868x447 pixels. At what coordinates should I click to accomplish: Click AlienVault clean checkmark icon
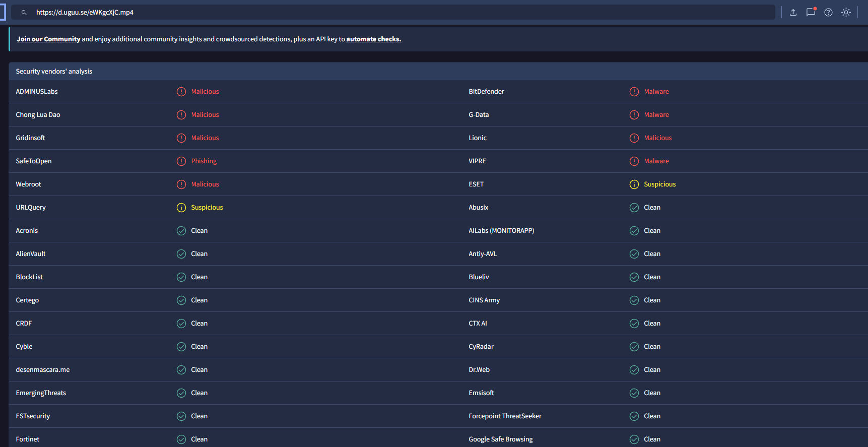tap(181, 254)
